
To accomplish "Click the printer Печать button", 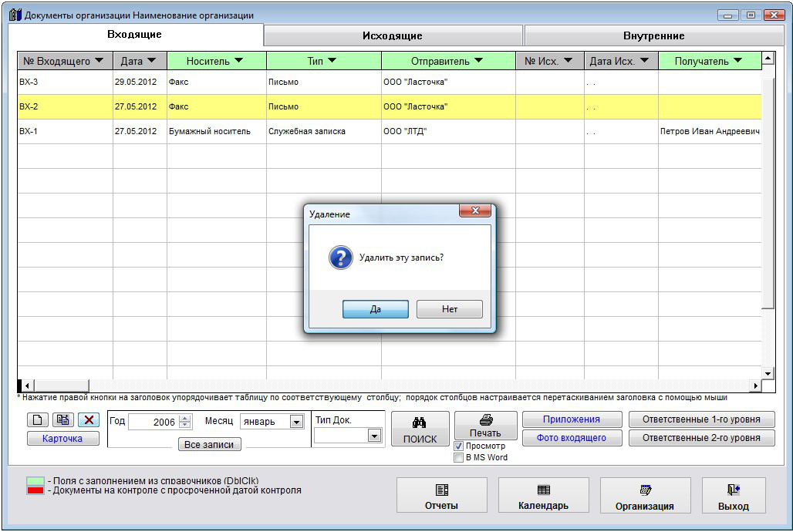I will [485, 426].
